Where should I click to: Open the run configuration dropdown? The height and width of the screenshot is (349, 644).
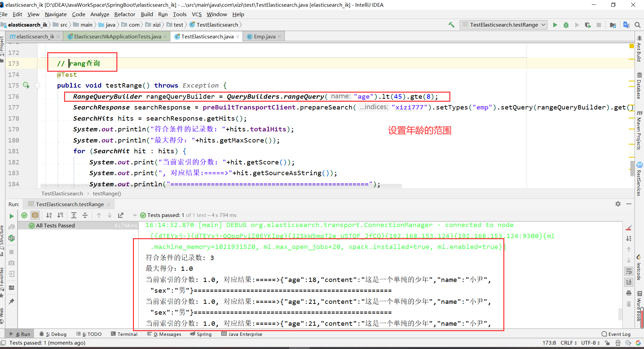503,25
